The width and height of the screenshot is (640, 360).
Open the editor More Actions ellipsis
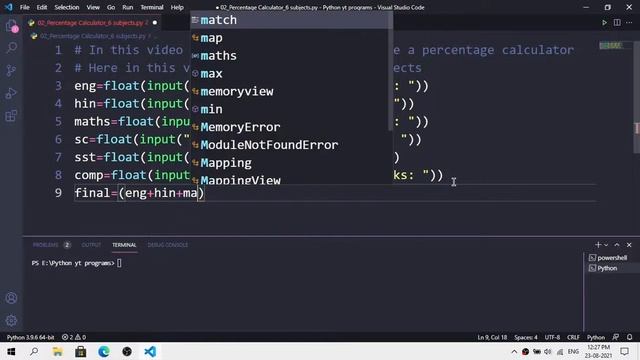point(629,23)
